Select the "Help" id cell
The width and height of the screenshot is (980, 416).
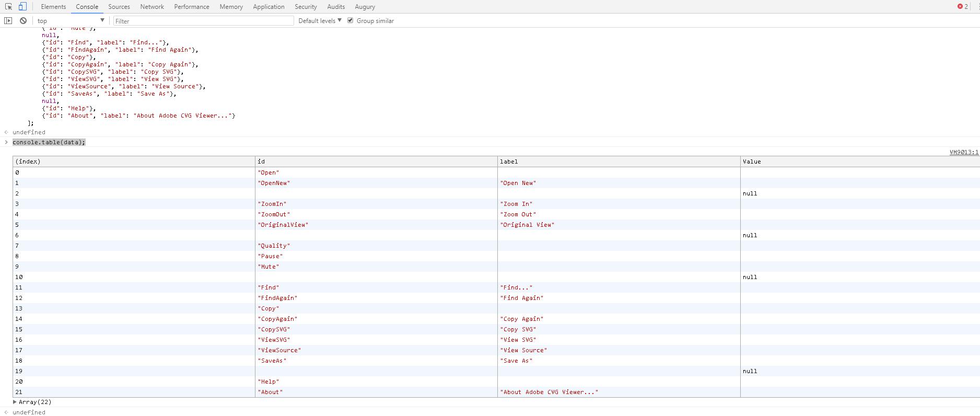coord(376,382)
